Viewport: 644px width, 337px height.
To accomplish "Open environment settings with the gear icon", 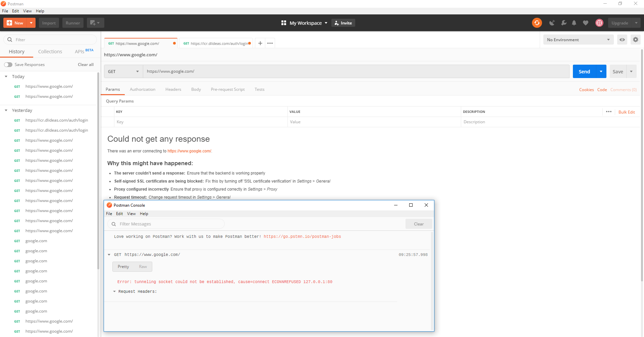I will tap(635, 40).
